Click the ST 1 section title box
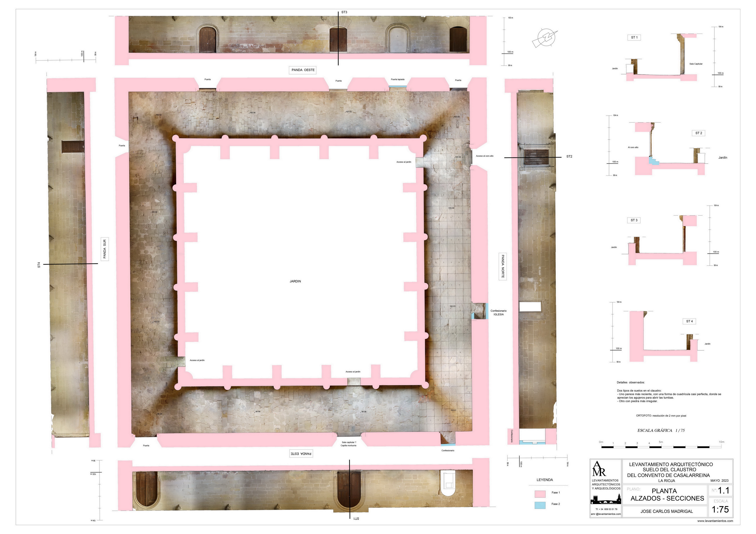This screenshot has width=756, height=534. (x=634, y=38)
